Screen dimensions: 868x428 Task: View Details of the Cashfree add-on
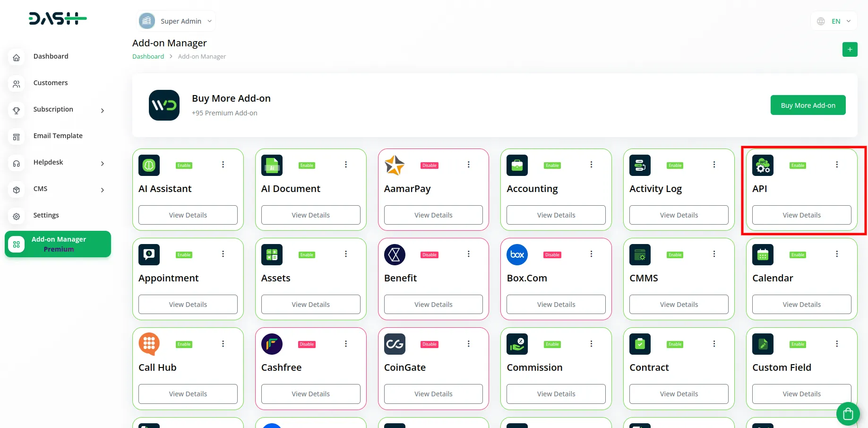pos(310,393)
